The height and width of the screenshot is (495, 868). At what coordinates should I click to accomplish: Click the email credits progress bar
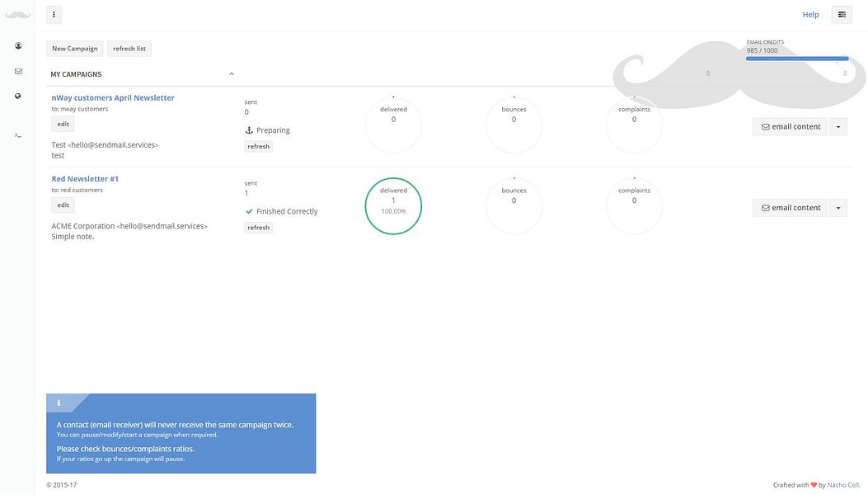pyautogui.click(x=797, y=59)
